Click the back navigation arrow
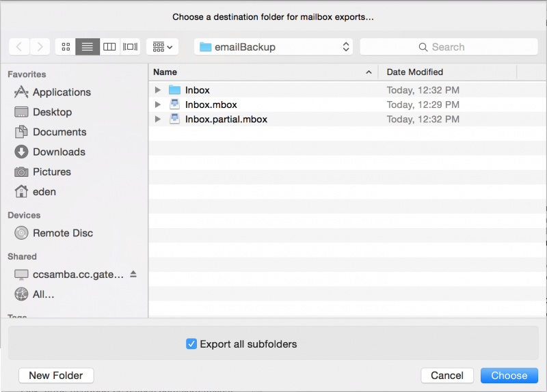Screen dimensions: 547x392 [x=19, y=47]
